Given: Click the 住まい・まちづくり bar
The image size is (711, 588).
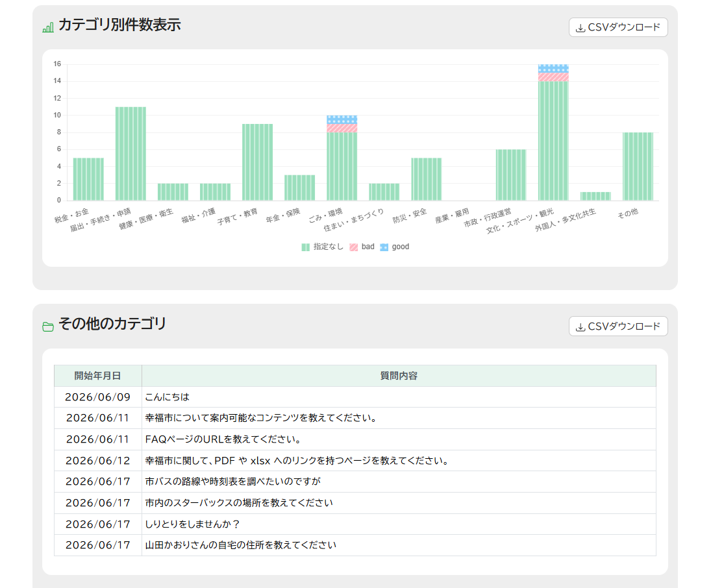Looking at the screenshot, I should [384, 191].
